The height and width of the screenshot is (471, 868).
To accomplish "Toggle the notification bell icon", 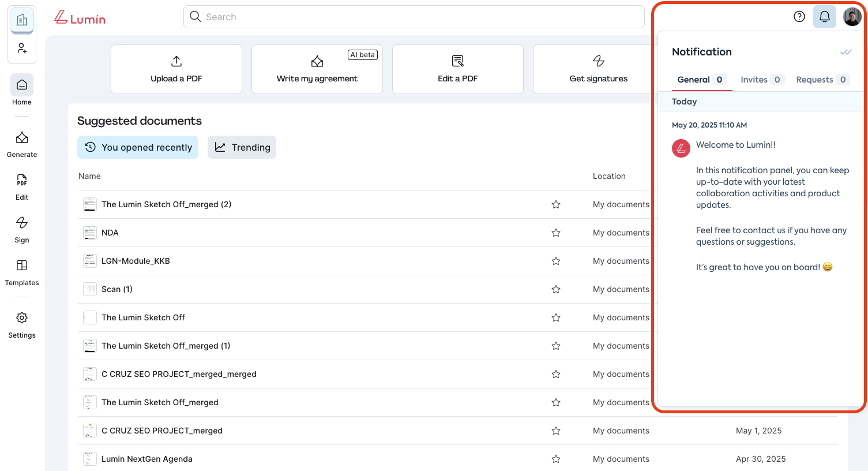I will pyautogui.click(x=825, y=17).
